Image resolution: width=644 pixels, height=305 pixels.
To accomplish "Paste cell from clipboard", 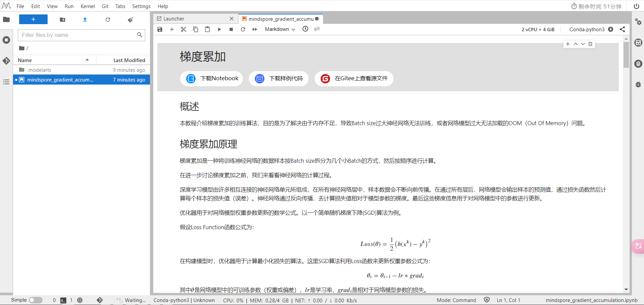I will 207,29.
